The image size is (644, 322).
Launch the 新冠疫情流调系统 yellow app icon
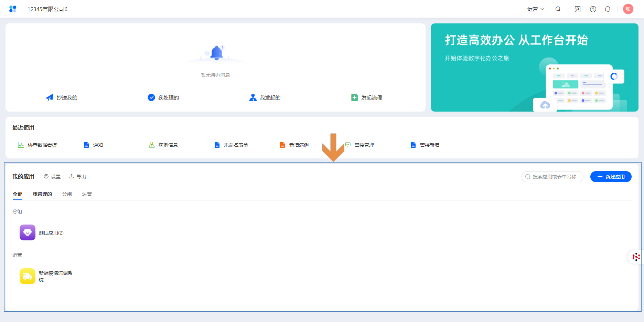[x=28, y=276]
